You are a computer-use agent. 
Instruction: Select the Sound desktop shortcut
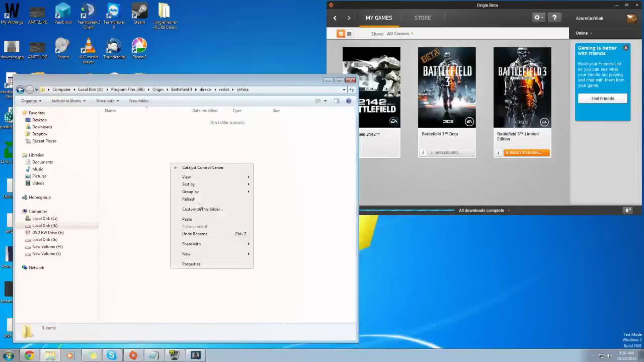(63, 49)
